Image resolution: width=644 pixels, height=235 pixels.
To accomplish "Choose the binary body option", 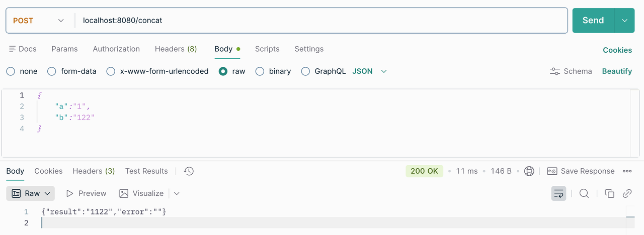I will click(260, 71).
